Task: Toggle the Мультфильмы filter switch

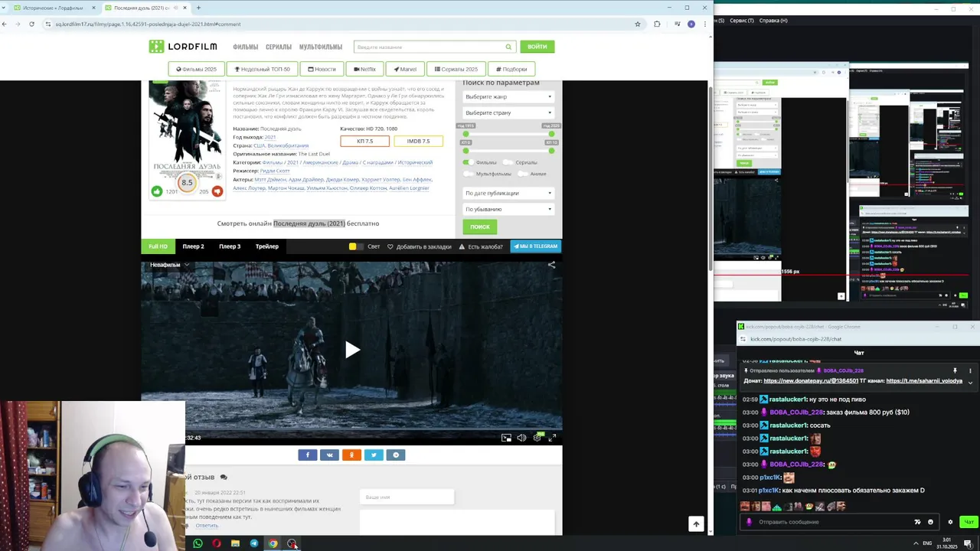Action: [468, 174]
